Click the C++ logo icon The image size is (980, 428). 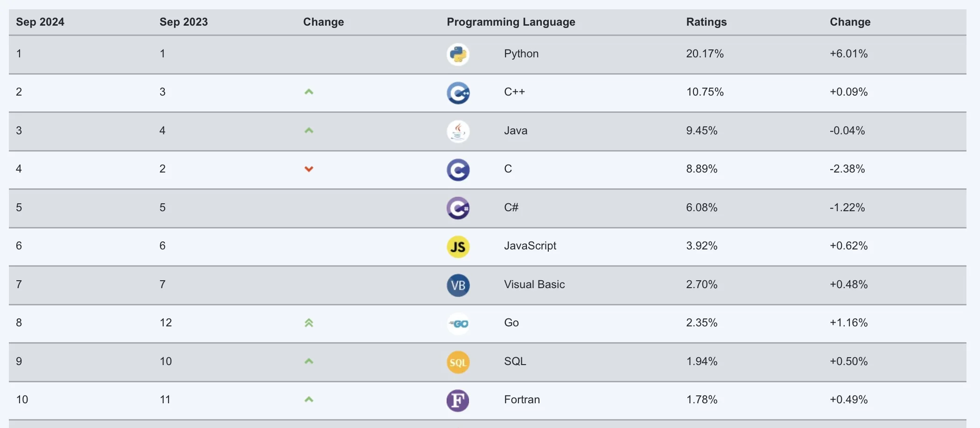458,93
